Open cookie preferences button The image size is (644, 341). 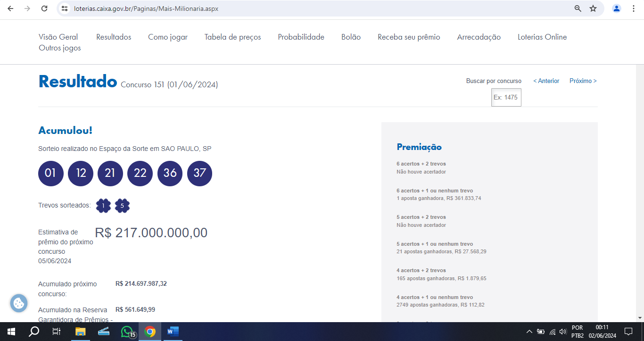pos(19,303)
